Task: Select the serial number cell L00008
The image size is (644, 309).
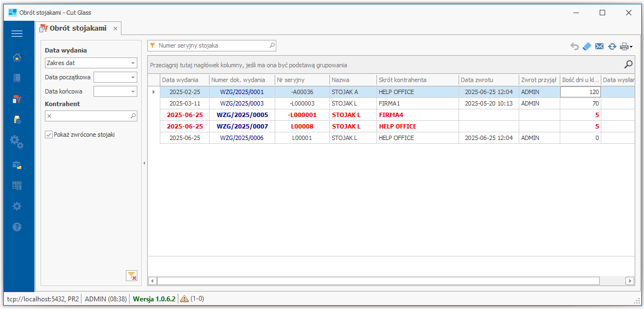Action: tap(302, 126)
